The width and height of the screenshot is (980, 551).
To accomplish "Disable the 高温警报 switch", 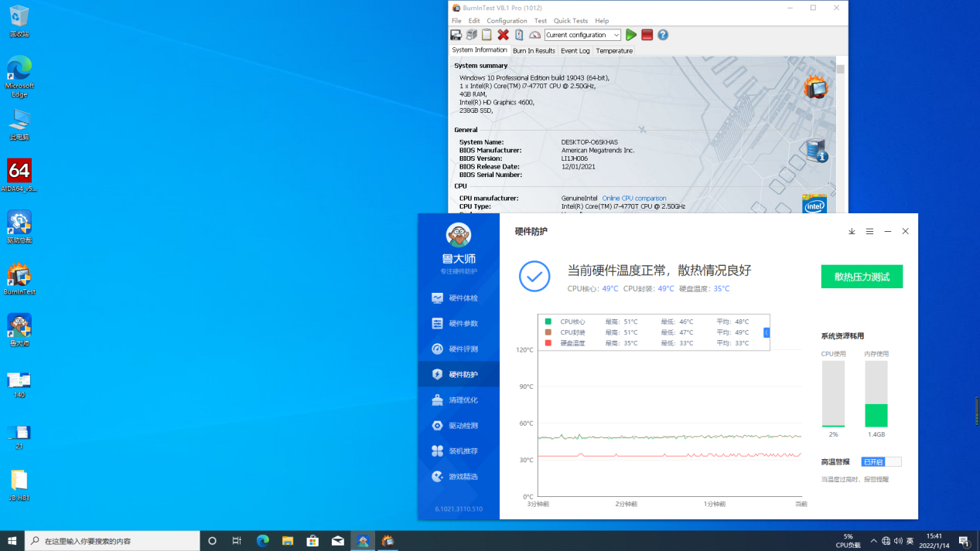I will tap(880, 461).
